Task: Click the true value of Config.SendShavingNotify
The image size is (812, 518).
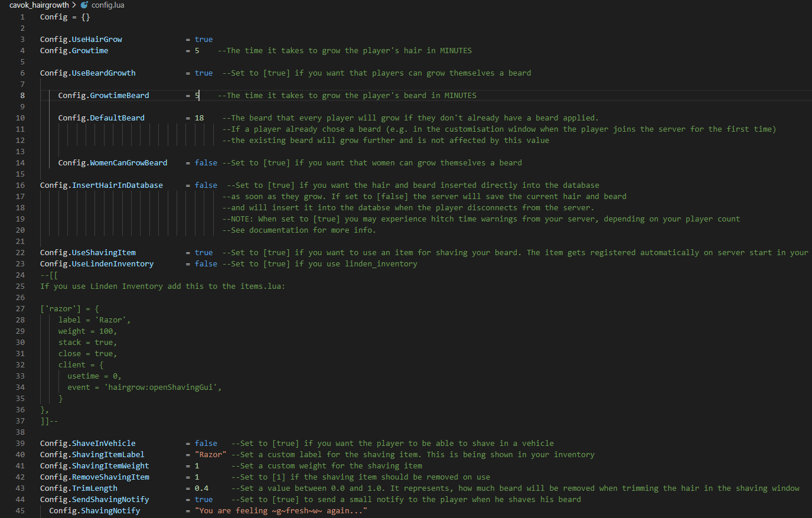Action: [204, 499]
